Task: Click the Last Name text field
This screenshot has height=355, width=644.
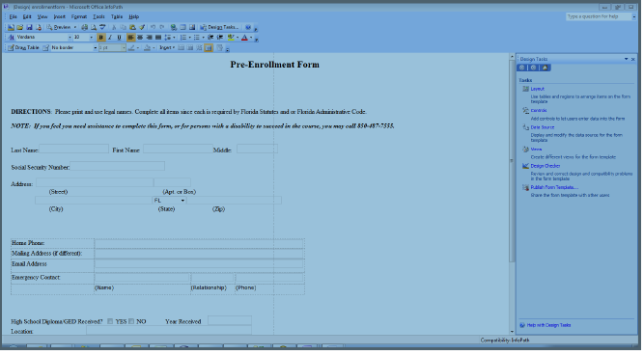Action: pos(74,149)
